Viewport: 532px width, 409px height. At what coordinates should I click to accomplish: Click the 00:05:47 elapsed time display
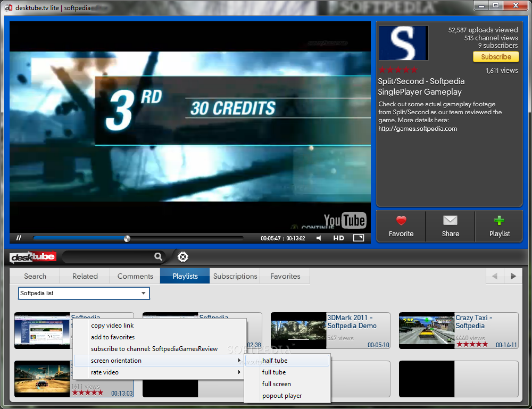point(270,238)
